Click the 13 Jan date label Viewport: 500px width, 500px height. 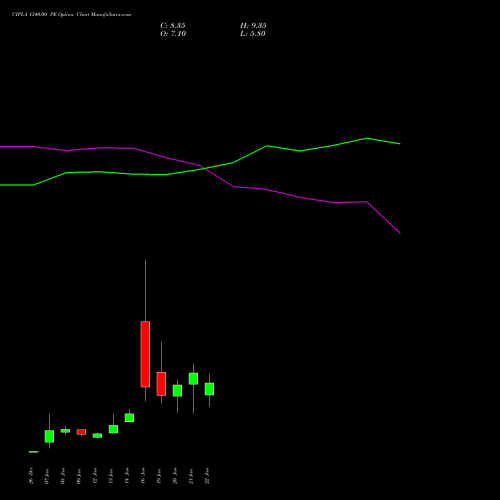click(111, 476)
